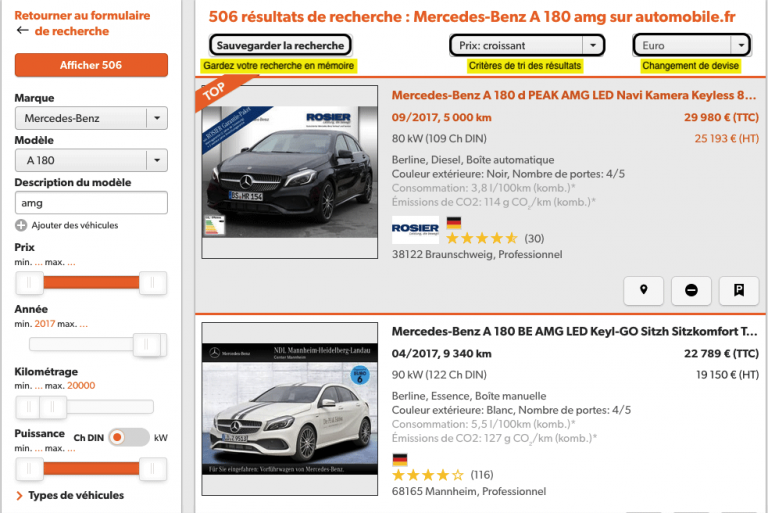Open the A 180 d PEAK AMG listing title
This screenshot has width=768, height=513.
(x=574, y=96)
